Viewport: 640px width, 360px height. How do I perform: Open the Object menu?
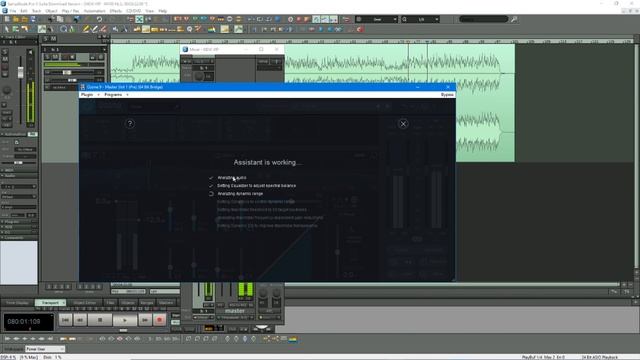click(x=51, y=11)
